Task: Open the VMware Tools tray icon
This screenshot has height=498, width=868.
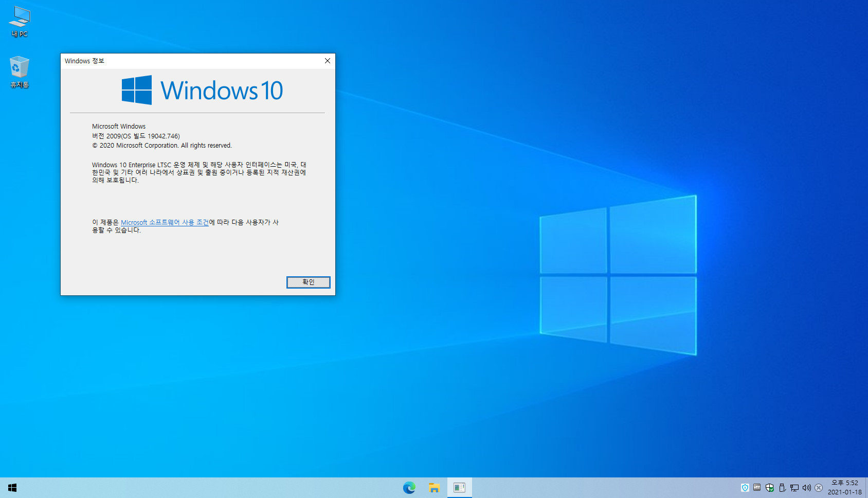Action: tap(757, 488)
